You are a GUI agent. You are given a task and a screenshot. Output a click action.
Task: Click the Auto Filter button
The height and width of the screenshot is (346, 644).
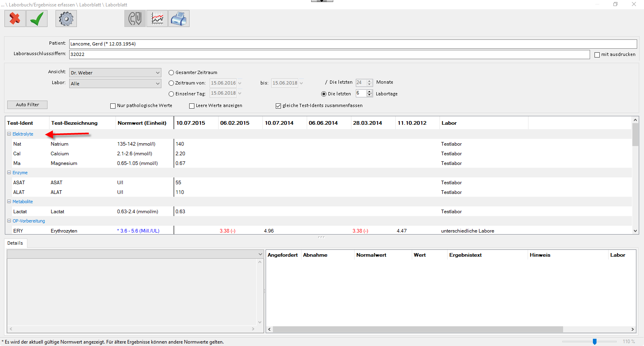tap(27, 105)
